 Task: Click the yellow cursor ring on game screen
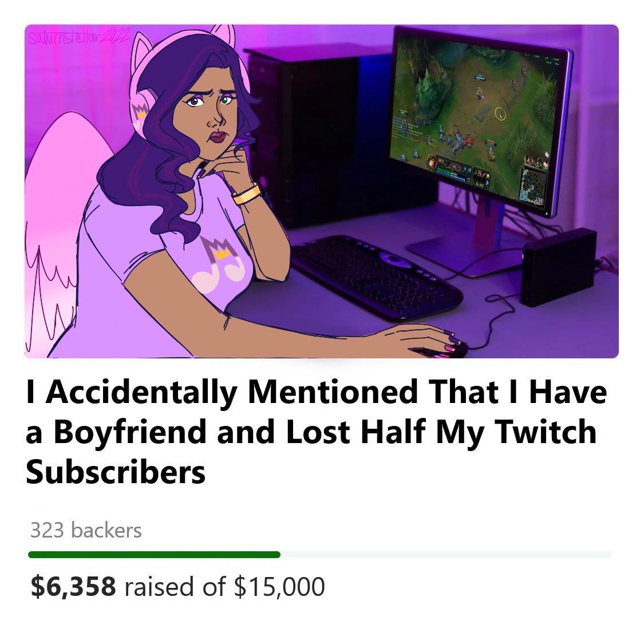500,114
